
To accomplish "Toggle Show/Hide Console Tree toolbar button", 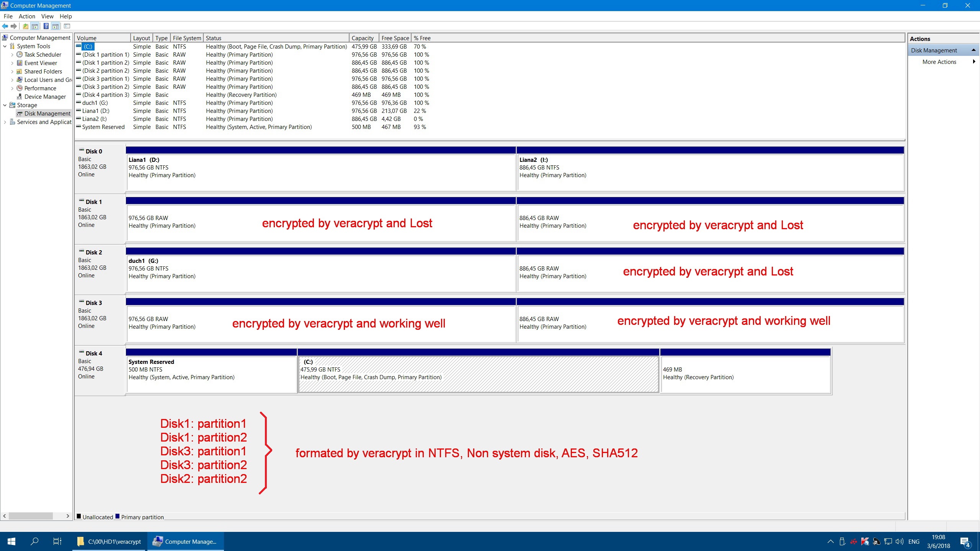I will [x=35, y=26].
